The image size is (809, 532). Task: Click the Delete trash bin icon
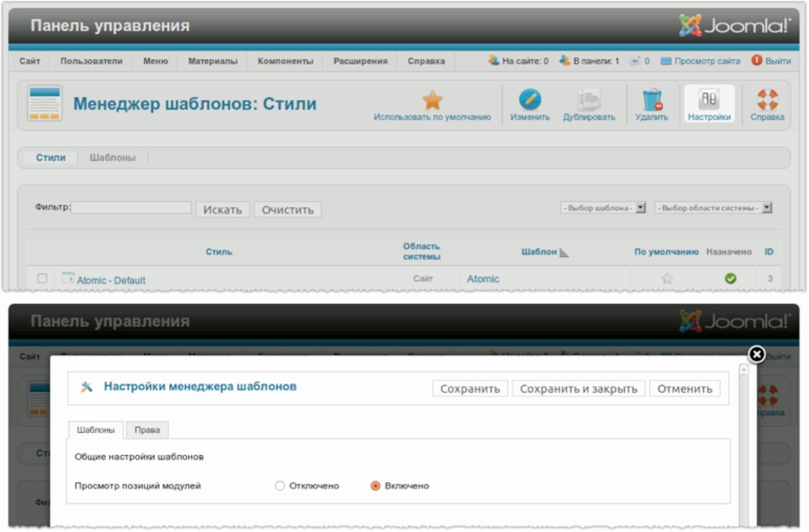click(x=651, y=99)
